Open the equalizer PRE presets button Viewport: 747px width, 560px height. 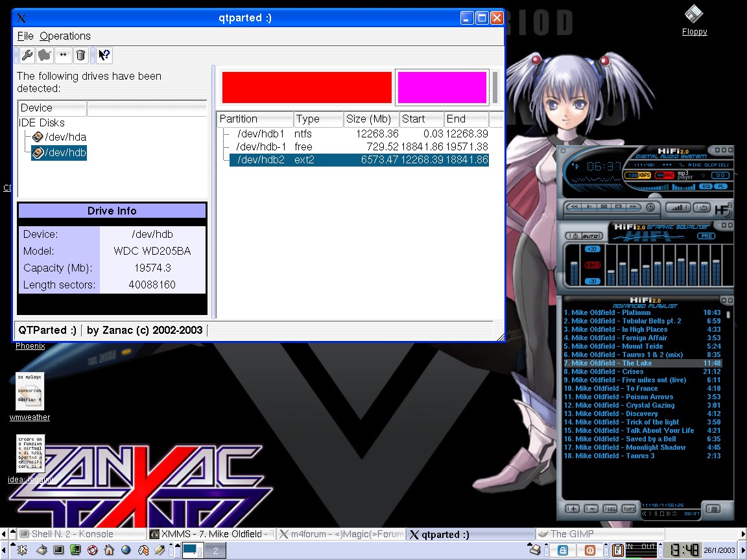point(705,236)
